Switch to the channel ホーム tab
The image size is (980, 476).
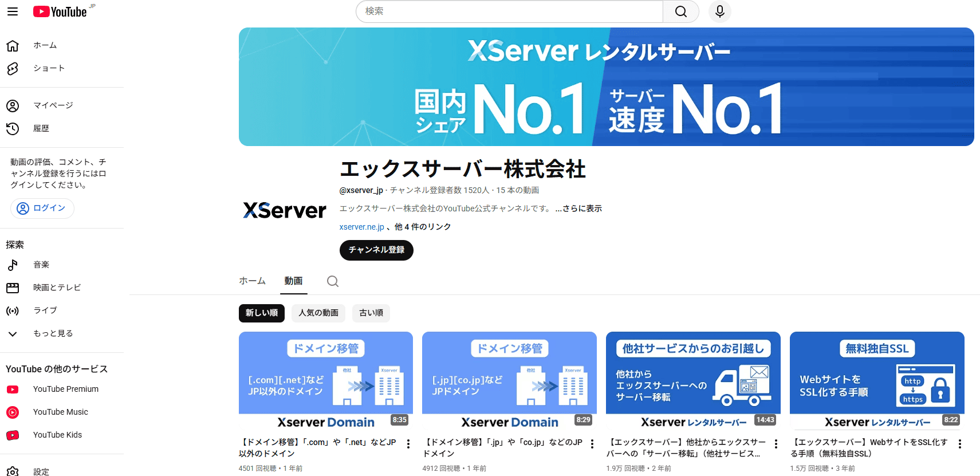[252, 281]
